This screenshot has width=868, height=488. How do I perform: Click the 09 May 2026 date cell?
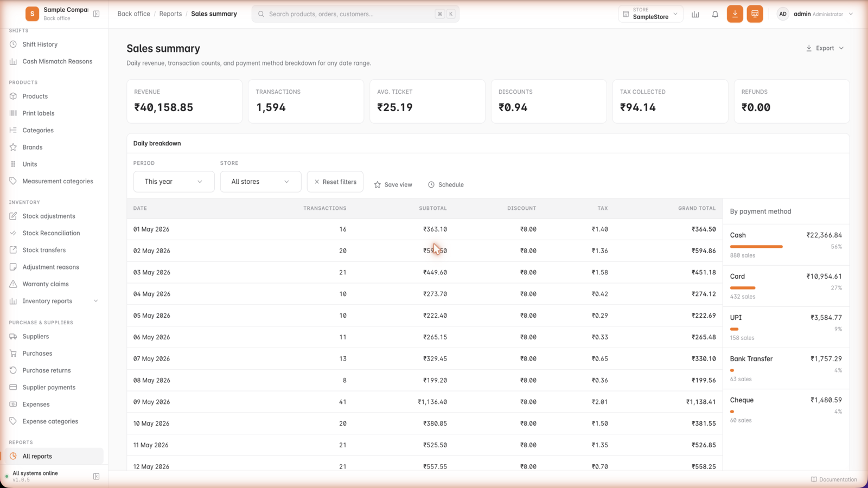click(x=152, y=402)
